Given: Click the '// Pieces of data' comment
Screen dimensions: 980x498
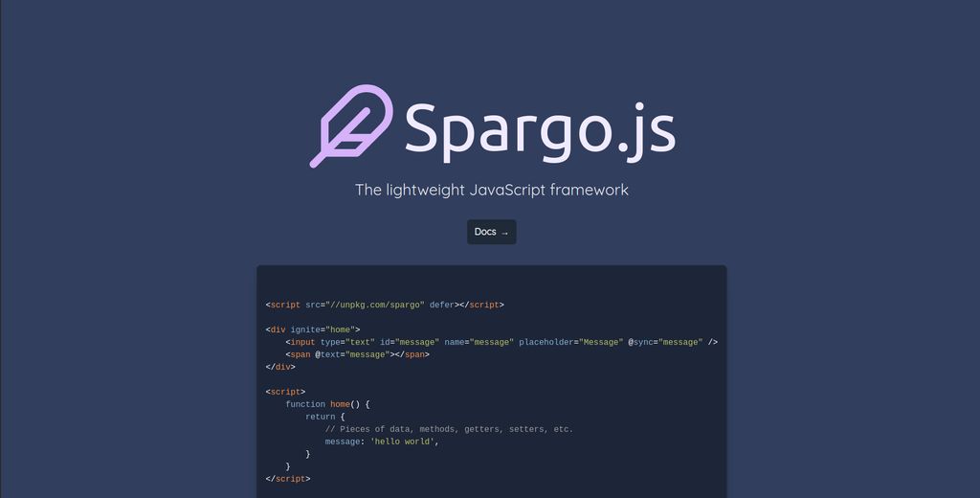Looking at the screenshot, I should point(449,429).
